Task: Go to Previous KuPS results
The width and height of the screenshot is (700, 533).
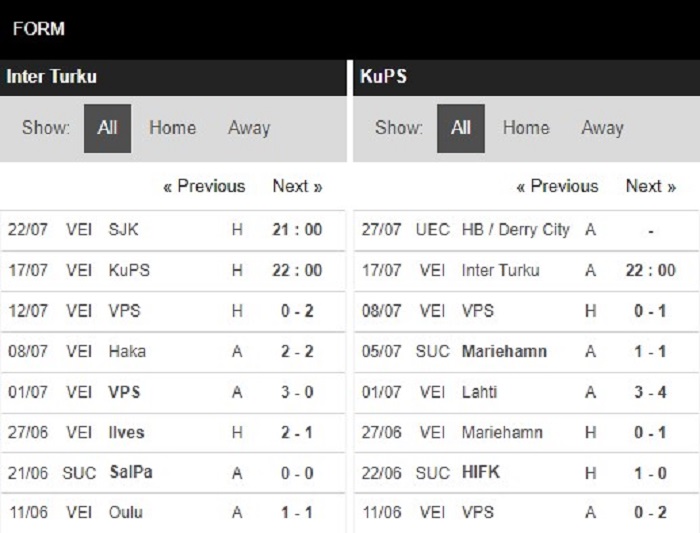Action: (x=557, y=186)
